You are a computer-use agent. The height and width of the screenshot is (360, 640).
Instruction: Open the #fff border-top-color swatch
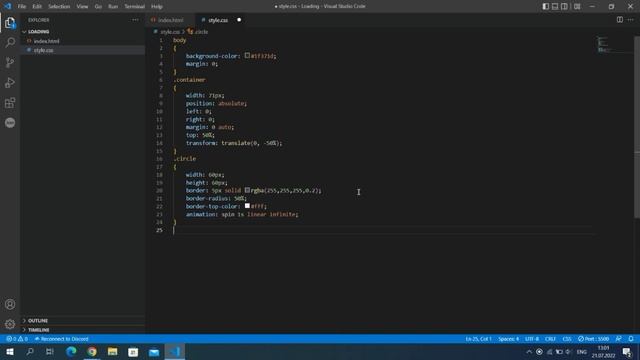247,206
